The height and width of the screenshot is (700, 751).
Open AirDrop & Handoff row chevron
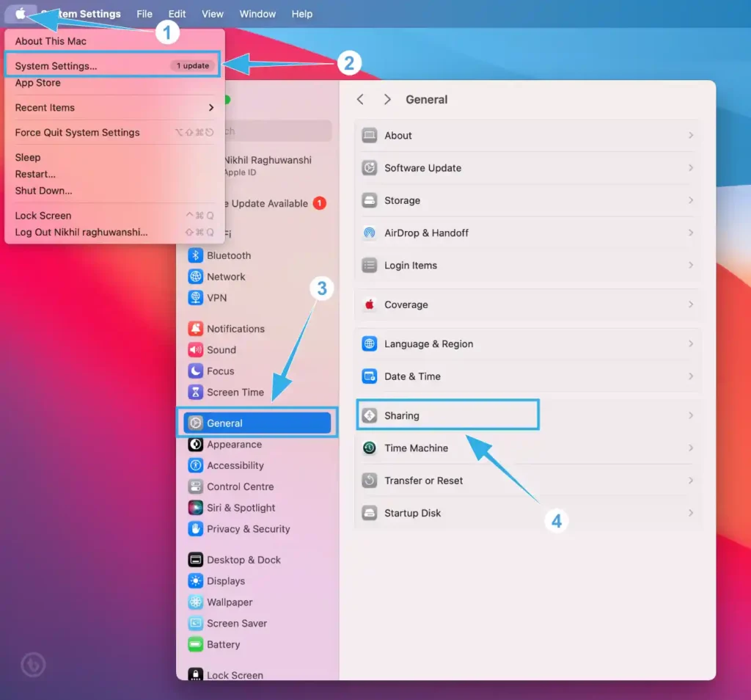[x=691, y=233]
